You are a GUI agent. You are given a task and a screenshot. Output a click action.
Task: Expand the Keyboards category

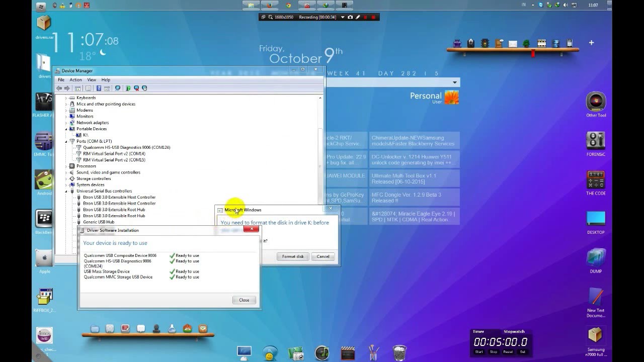point(66,98)
